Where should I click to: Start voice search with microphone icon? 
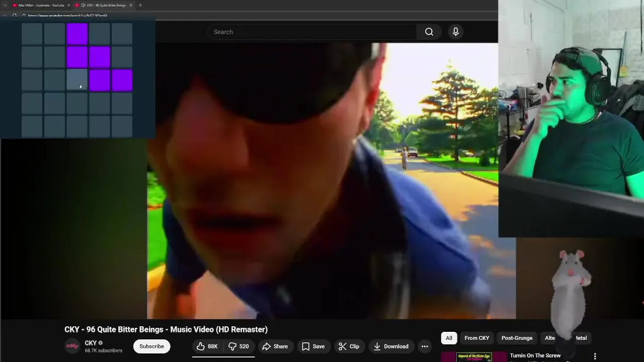(x=456, y=32)
